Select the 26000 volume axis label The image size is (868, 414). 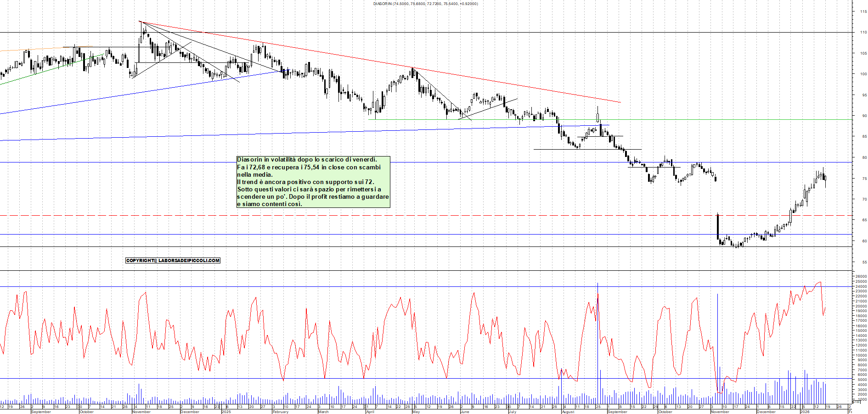(x=861, y=277)
